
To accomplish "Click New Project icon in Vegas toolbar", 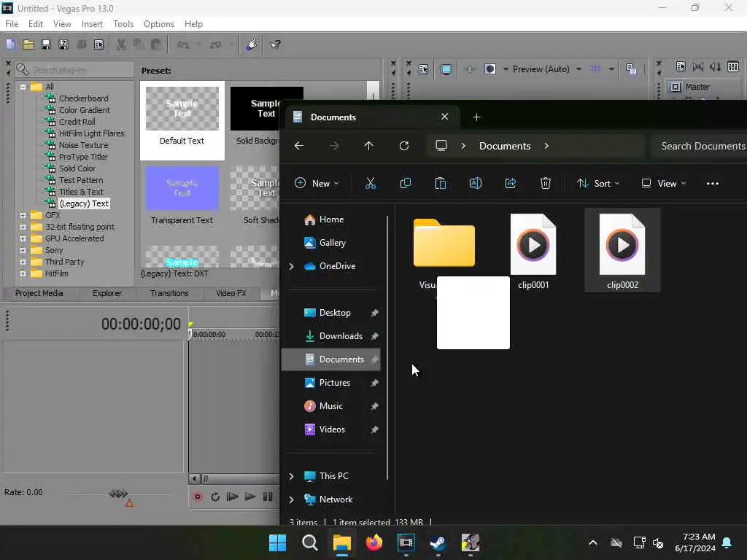I will tap(11, 44).
